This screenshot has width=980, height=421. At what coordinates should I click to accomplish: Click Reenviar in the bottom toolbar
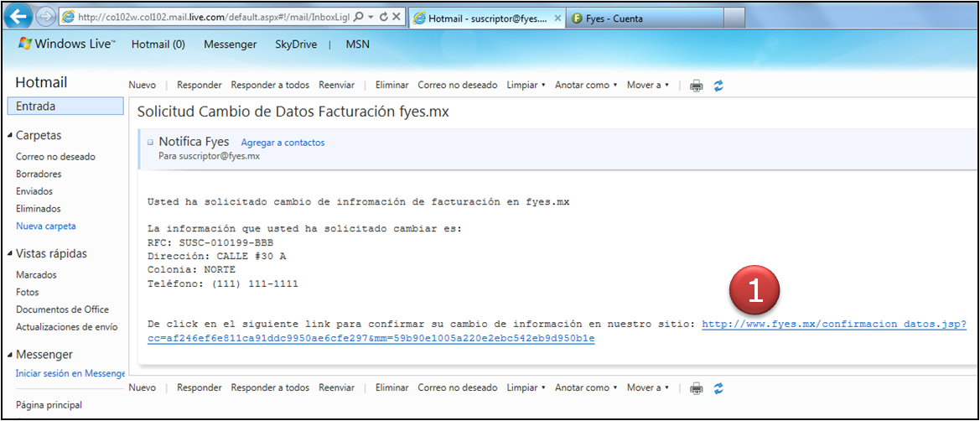coord(336,387)
